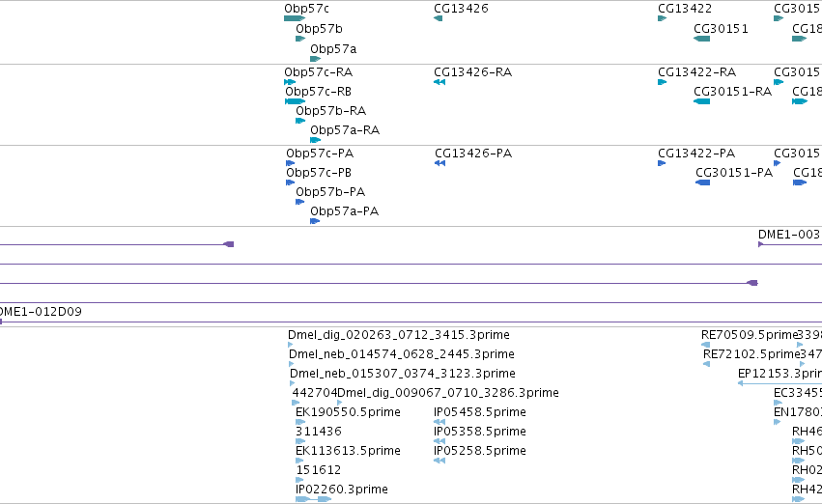Select protein Obp57a-PA
Screen dimensions: 822x504
point(345,211)
